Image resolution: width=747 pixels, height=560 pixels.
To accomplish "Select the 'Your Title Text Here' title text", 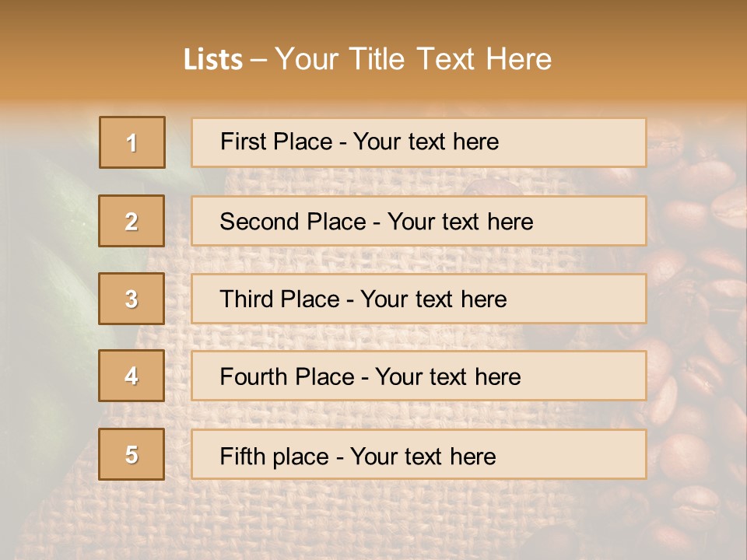I will click(413, 59).
